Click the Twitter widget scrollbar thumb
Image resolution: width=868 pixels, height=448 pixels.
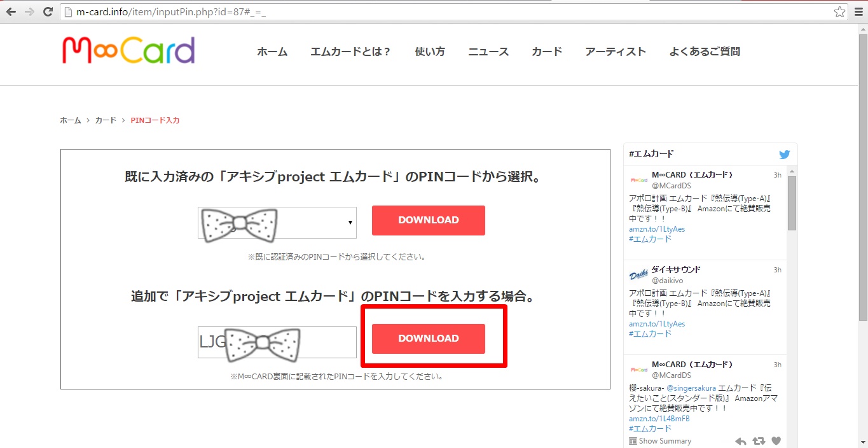click(x=792, y=203)
